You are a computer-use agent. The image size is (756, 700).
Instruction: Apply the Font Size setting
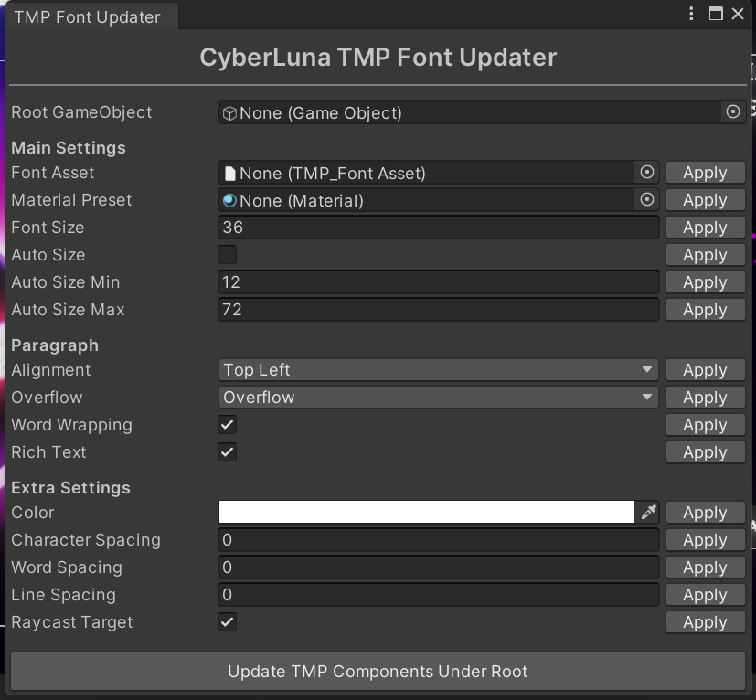tap(704, 228)
